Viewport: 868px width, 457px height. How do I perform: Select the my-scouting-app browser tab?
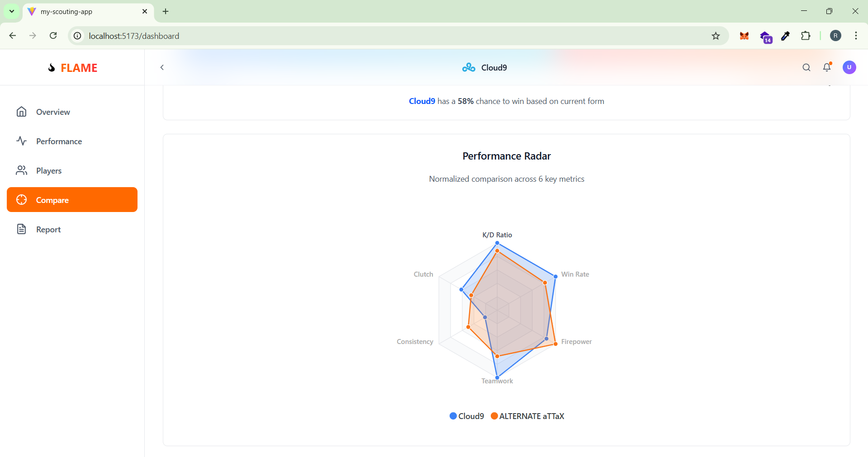click(x=88, y=11)
